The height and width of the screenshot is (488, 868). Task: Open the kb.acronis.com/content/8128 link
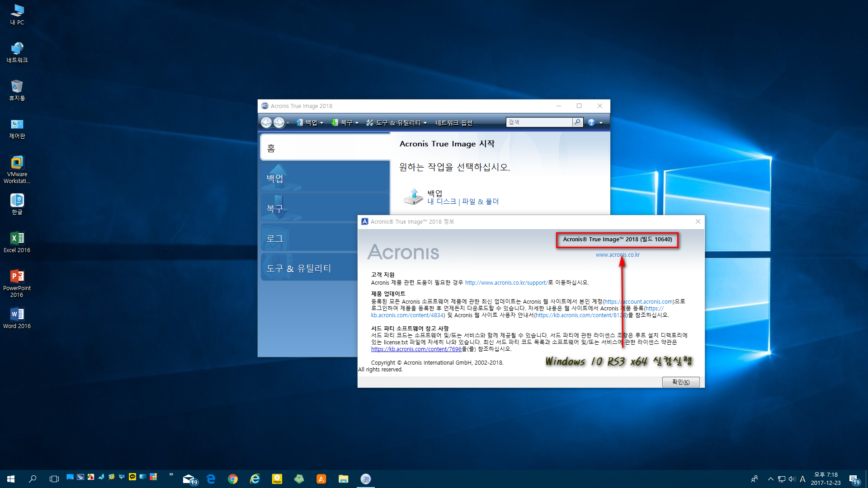click(581, 315)
